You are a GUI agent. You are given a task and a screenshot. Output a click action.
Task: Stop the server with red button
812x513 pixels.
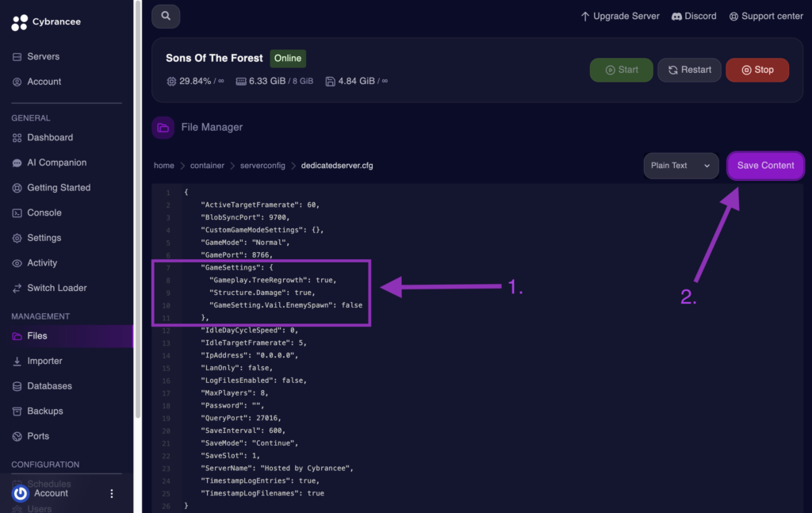click(x=757, y=70)
